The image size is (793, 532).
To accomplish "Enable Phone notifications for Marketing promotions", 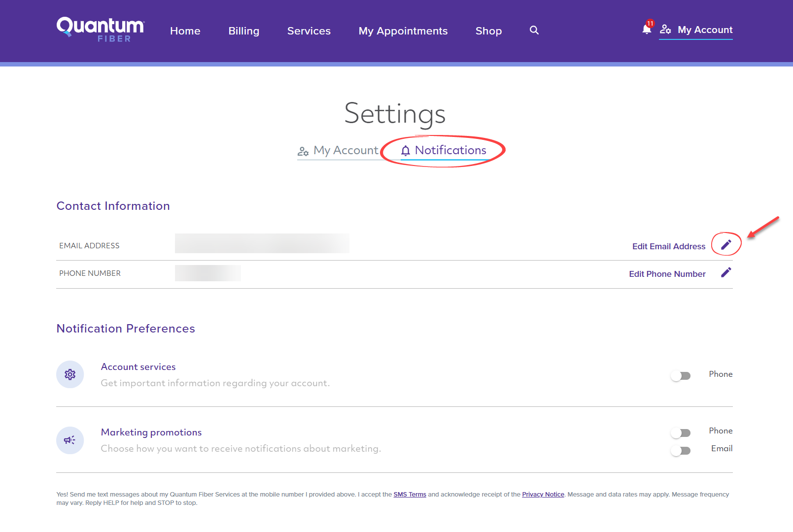I will click(681, 432).
